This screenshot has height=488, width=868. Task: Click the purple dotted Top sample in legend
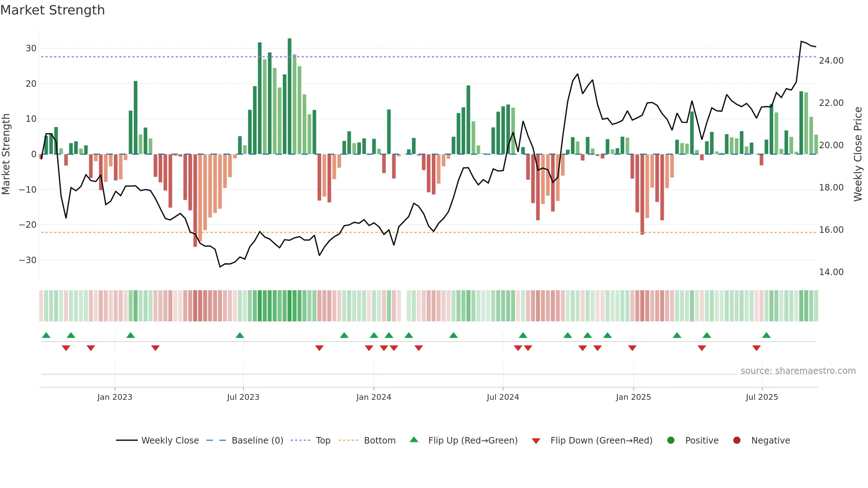click(x=301, y=440)
